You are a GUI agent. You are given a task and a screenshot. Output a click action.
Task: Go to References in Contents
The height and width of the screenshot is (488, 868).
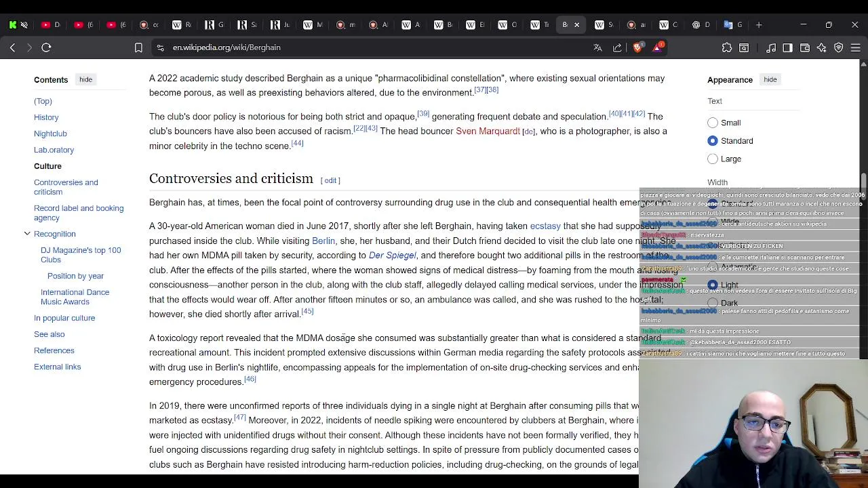(54, 350)
